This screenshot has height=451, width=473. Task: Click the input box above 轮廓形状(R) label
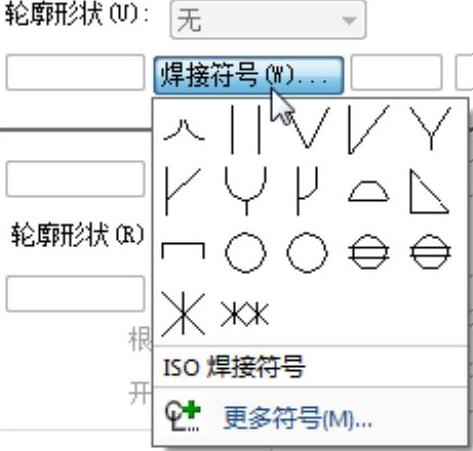click(75, 179)
